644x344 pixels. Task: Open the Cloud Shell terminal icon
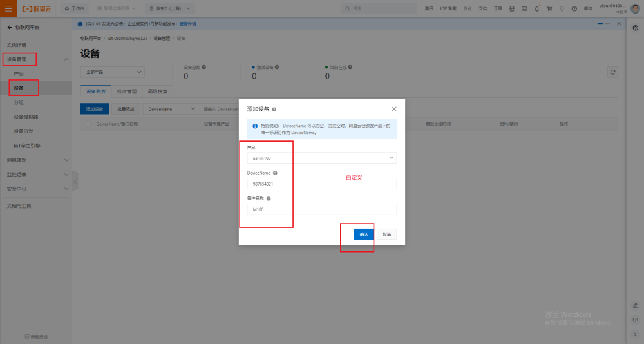pos(524,8)
